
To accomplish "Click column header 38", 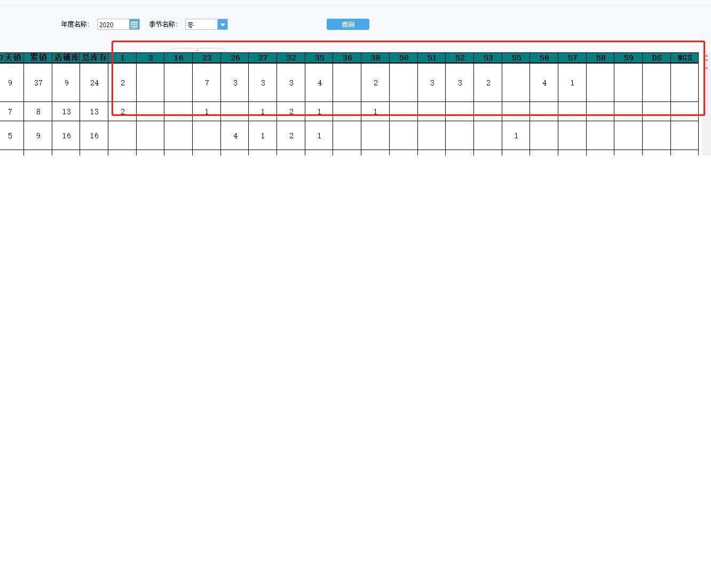I will pos(375,58).
